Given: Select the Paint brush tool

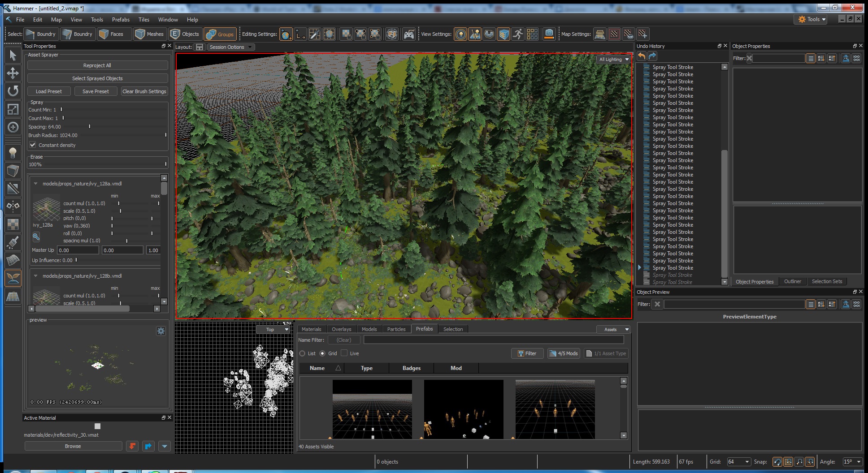Looking at the screenshot, I should click(13, 242).
